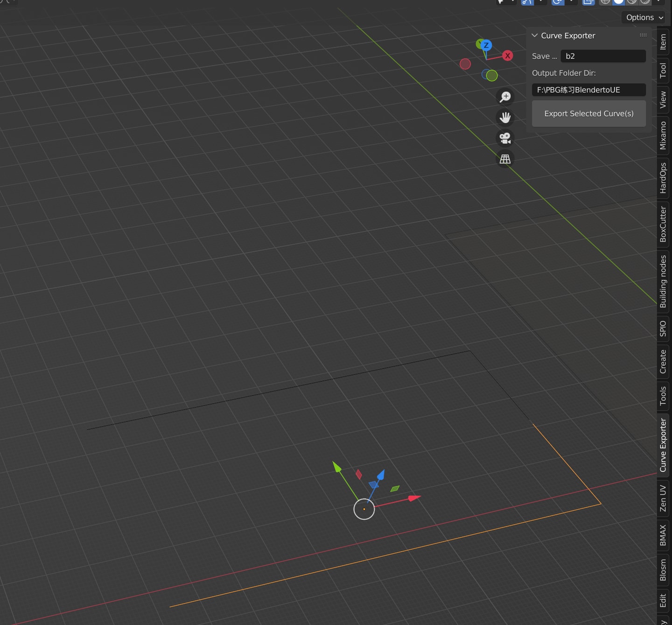This screenshot has width=672, height=625.
Task: Open the Building nodes sidebar tab
Action: click(x=663, y=281)
